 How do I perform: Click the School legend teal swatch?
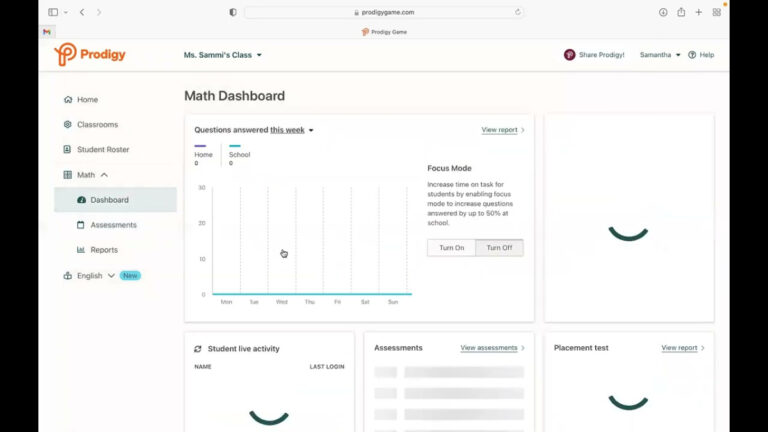tap(235, 146)
